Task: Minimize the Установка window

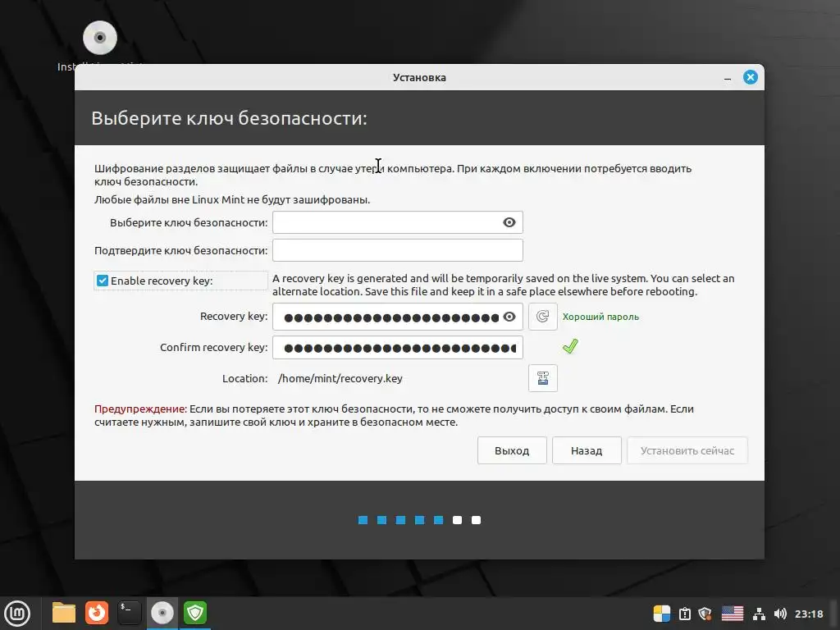Action: (728, 78)
